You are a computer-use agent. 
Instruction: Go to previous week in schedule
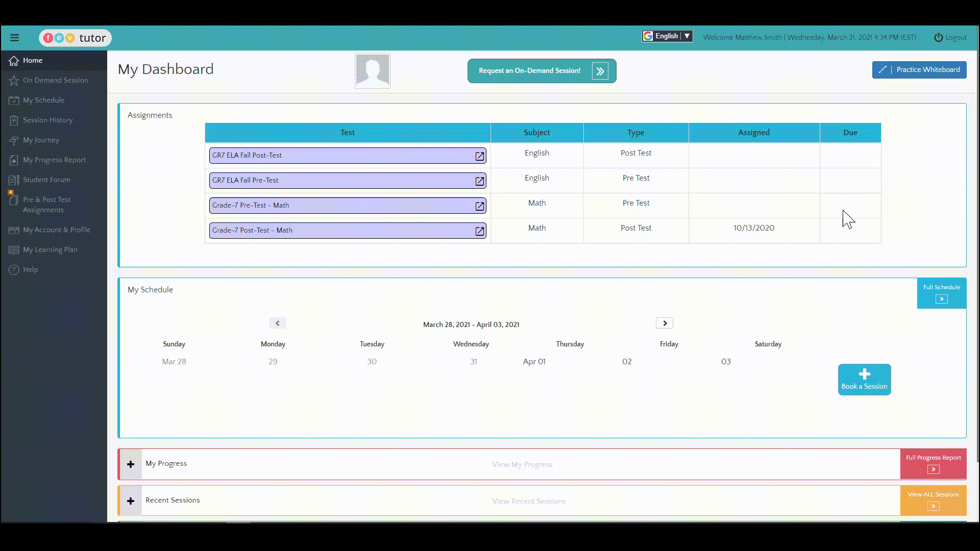click(277, 323)
